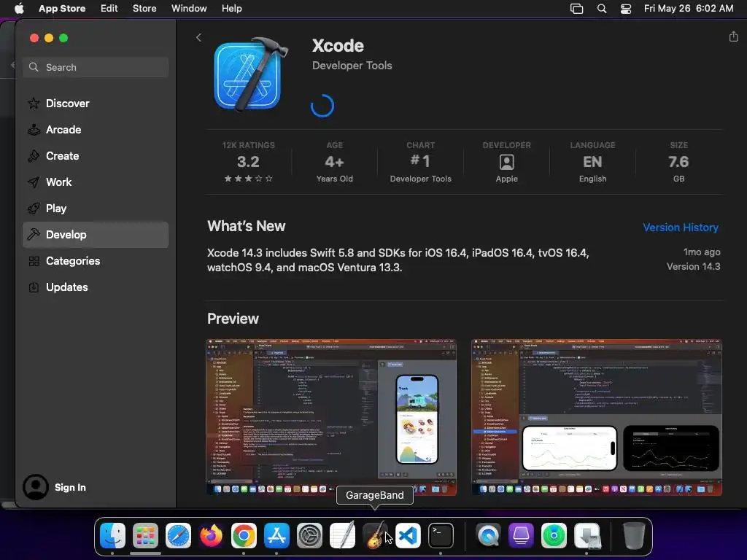Open the first Xcode preview screenshot
The height and width of the screenshot is (560, 747).
pos(331,417)
